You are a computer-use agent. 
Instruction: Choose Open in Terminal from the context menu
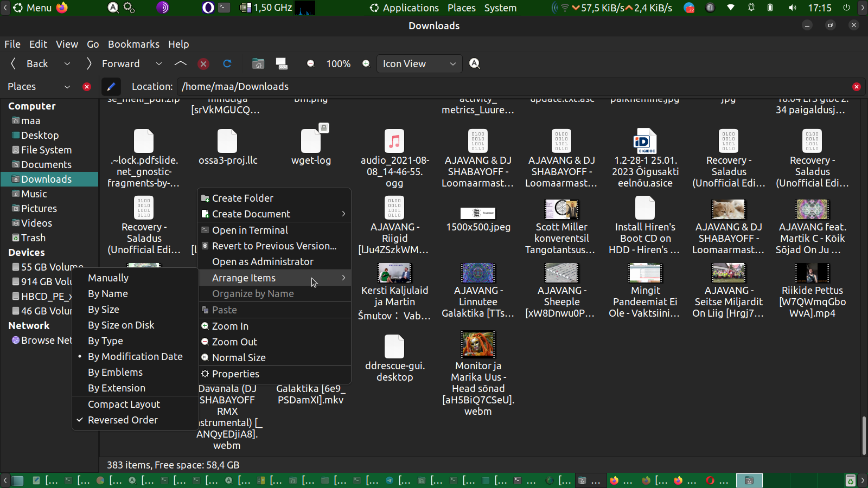250,230
